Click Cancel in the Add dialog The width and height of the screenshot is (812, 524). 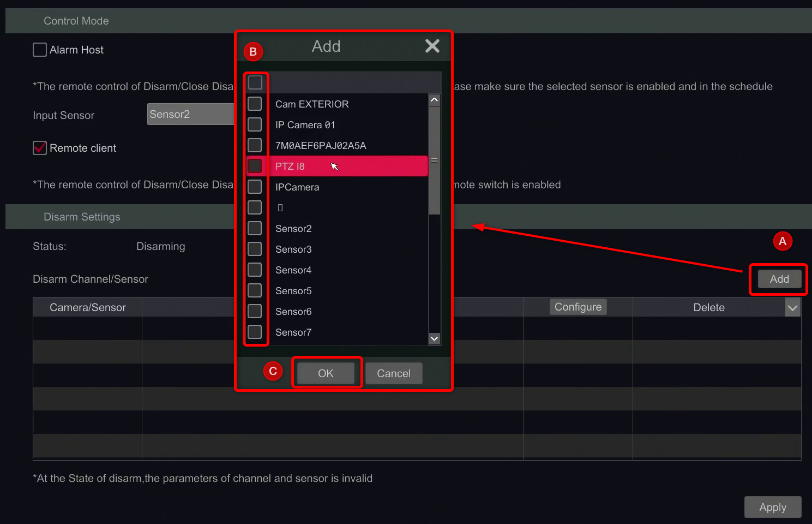(x=394, y=373)
